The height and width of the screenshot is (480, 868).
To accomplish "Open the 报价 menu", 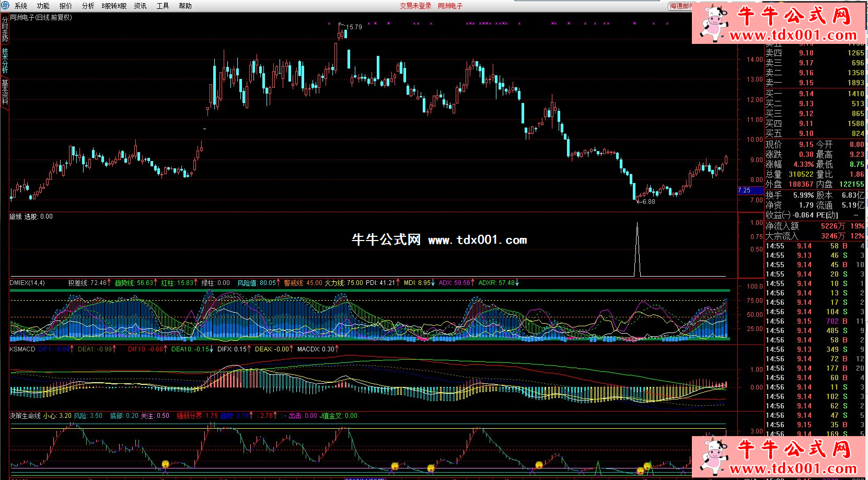I will pos(66,6).
